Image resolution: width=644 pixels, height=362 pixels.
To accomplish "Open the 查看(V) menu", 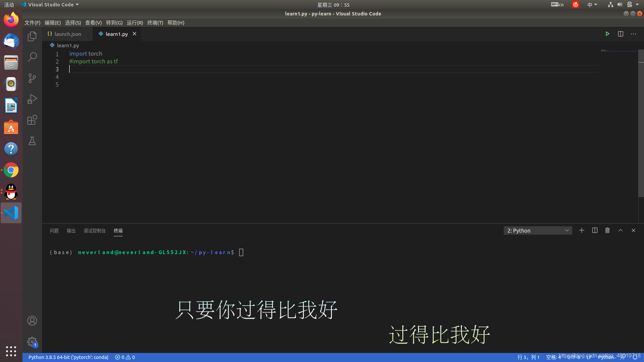I will pyautogui.click(x=93, y=23).
